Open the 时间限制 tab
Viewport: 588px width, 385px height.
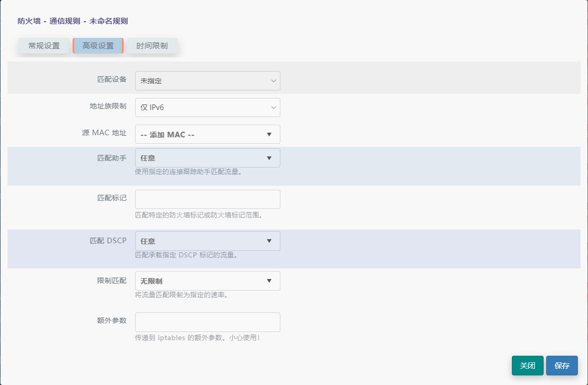pos(152,46)
